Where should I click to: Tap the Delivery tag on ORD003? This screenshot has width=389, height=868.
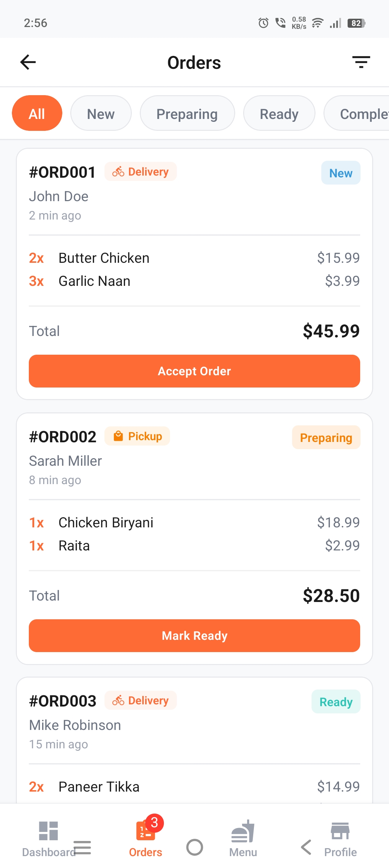(140, 700)
